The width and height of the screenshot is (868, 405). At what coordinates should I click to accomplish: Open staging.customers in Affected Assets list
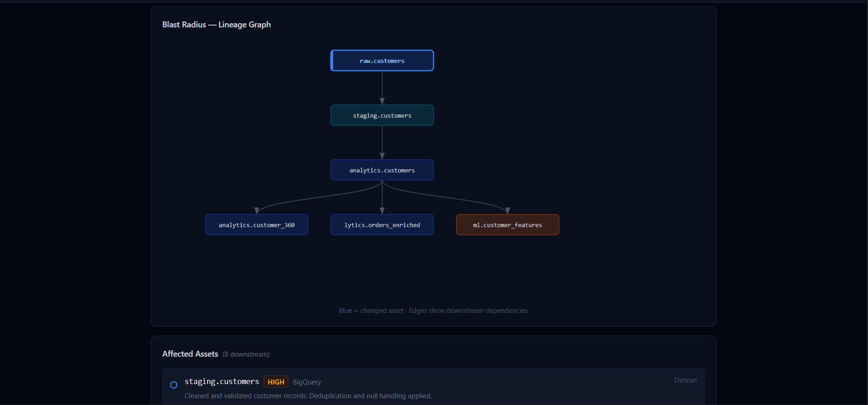tap(222, 382)
